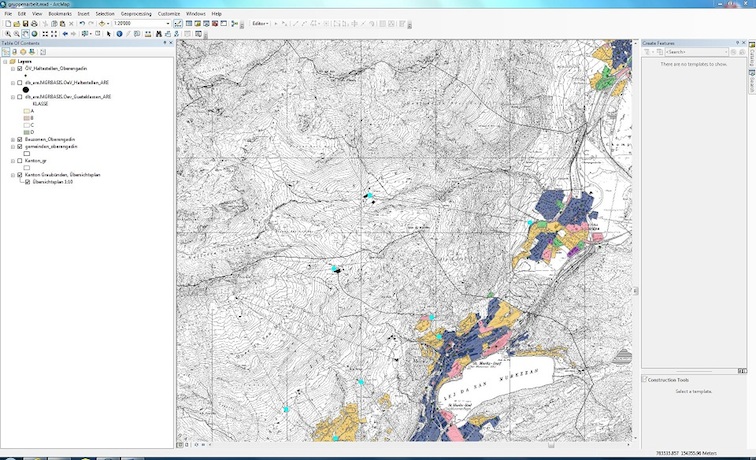Viewport: 756px width, 460px height.
Task: Click the Full Extent globe icon
Action: 34,33
